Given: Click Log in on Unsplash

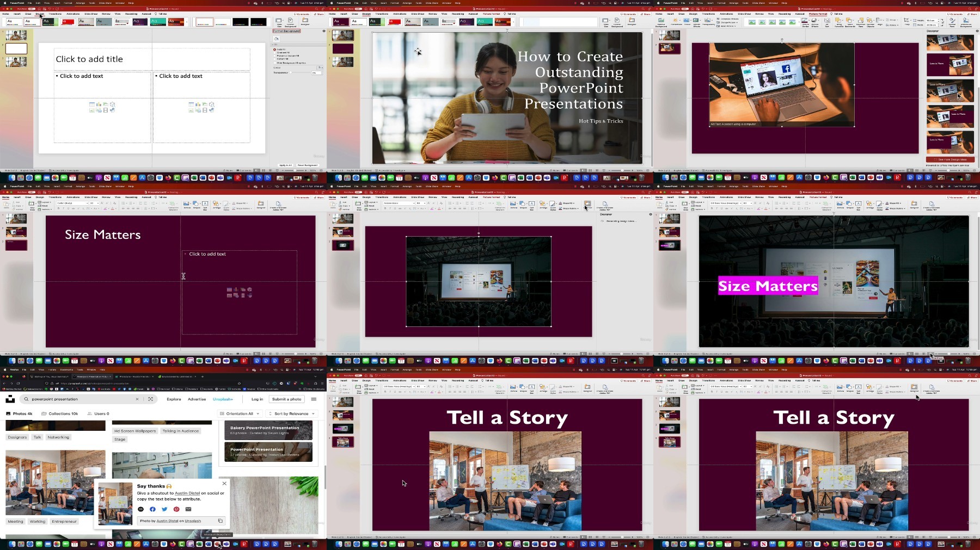Looking at the screenshot, I should [257, 399].
